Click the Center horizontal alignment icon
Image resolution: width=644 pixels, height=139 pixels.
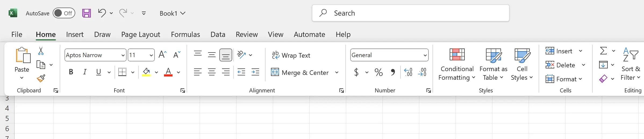click(212, 72)
